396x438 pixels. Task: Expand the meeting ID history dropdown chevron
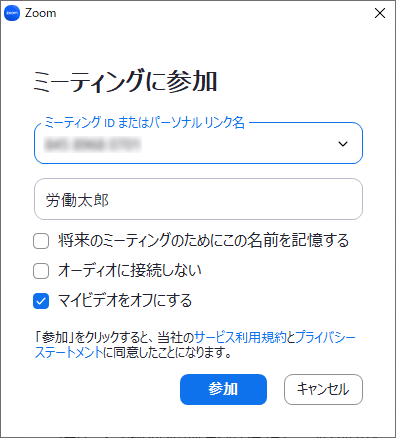pyautogui.click(x=343, y=144)
